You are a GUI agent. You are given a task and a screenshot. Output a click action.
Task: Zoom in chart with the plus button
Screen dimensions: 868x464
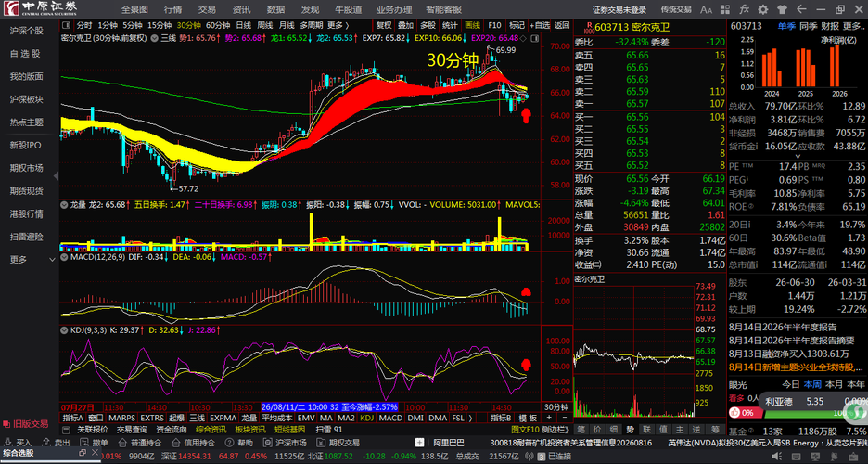coord(549,418)
